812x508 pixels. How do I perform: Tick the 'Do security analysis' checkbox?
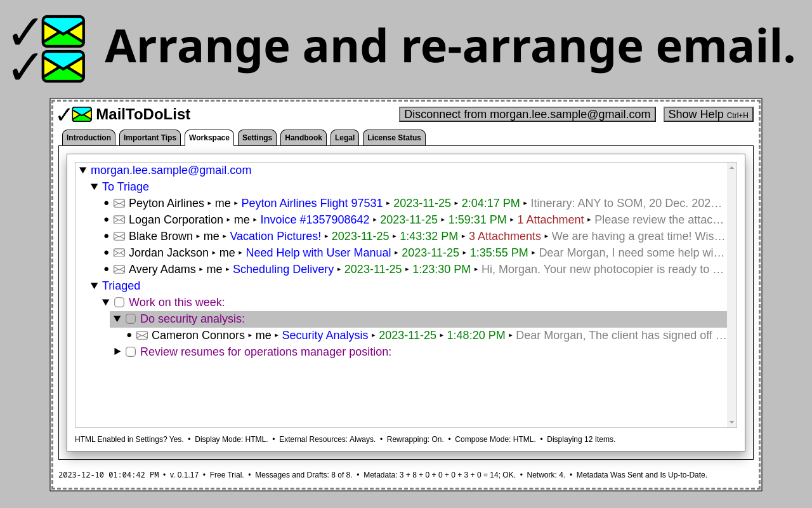131,319
